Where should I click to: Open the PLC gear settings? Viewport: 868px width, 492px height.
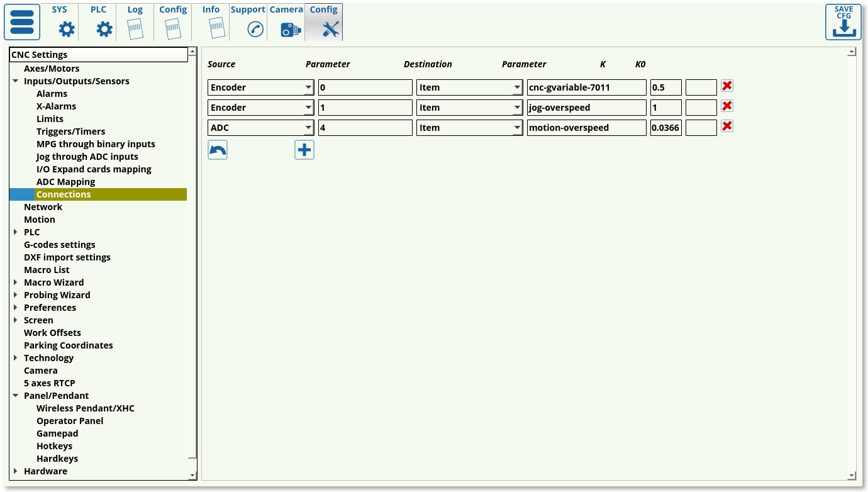(104, 29)
